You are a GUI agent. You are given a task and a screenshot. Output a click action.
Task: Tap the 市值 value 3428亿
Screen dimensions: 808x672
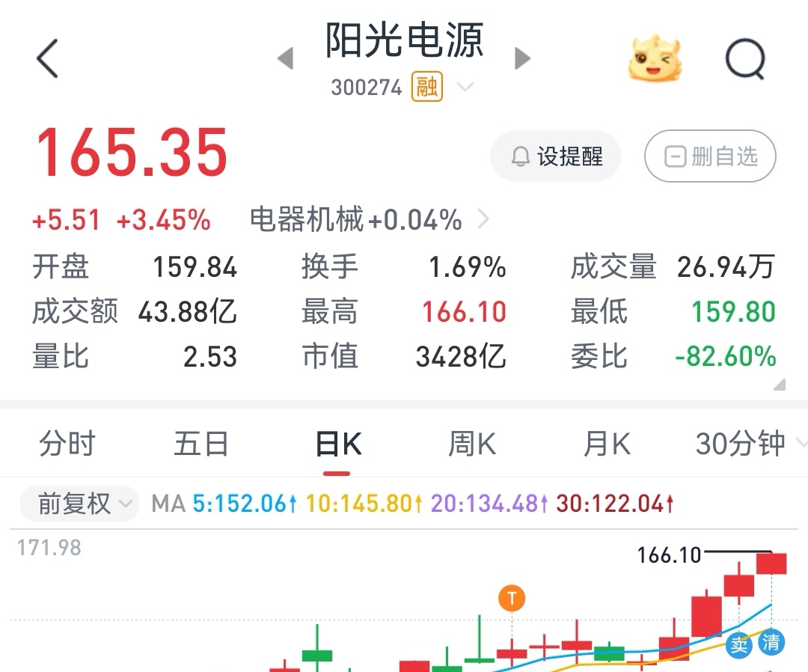[461, 357]
